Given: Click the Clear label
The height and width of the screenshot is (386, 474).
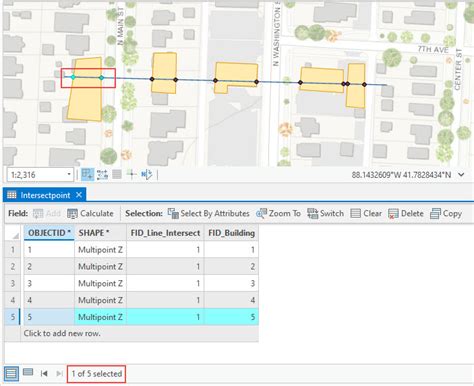Looking at the screenshot, I should click(x=372, y=213).
